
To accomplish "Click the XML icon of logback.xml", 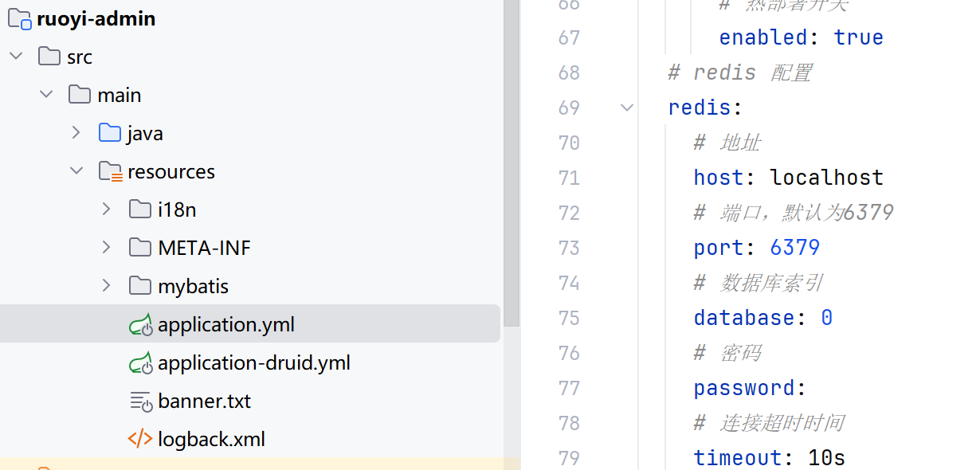I will [x=140, y=438].
